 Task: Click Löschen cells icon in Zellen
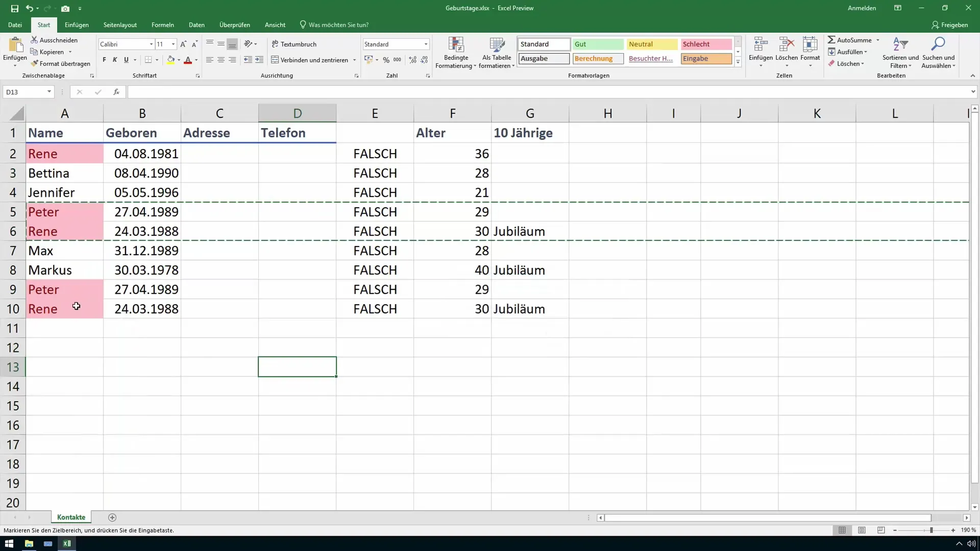(787, 45)
